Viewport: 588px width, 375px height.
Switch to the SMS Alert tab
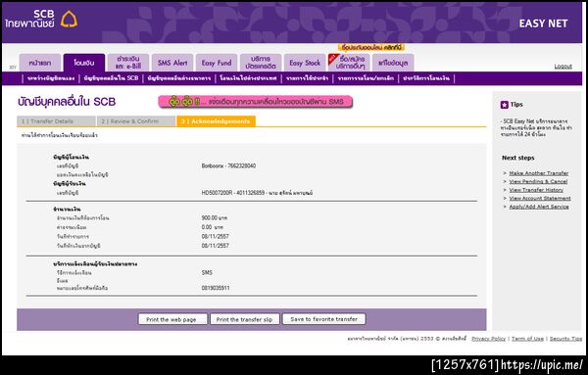click(172, 63)
